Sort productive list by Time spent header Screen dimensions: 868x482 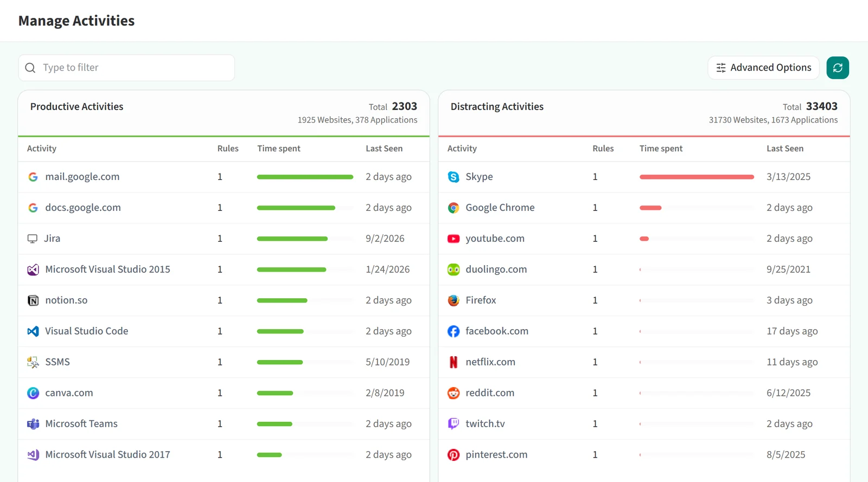(279, 149)
